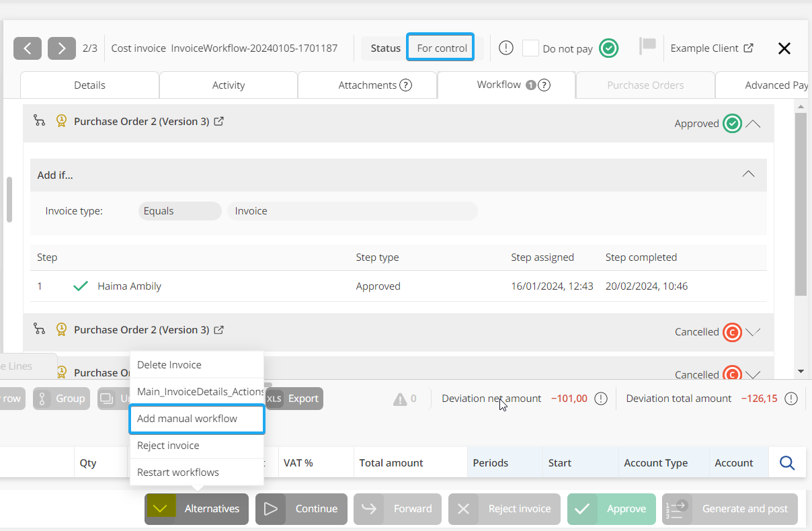The image size is (812, 531).
Task: Close the invoice panel with X
Action: [x=784, y=48]
